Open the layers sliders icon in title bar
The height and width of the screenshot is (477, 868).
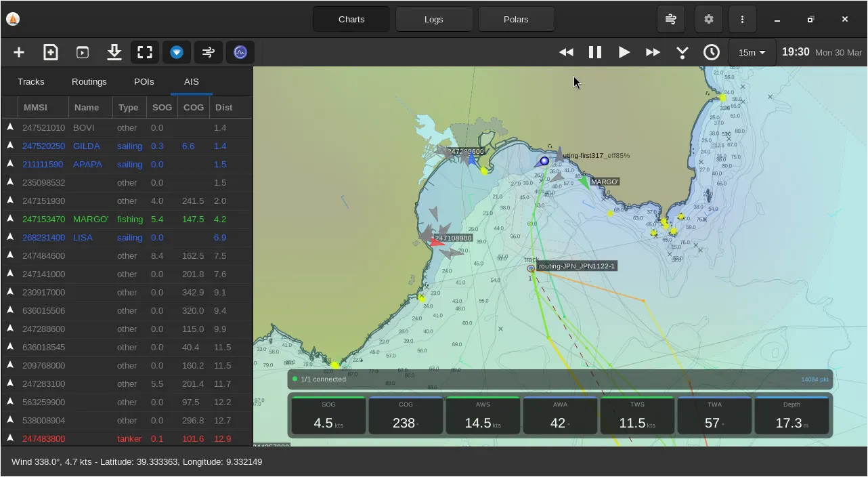click(x=671, y=19)
